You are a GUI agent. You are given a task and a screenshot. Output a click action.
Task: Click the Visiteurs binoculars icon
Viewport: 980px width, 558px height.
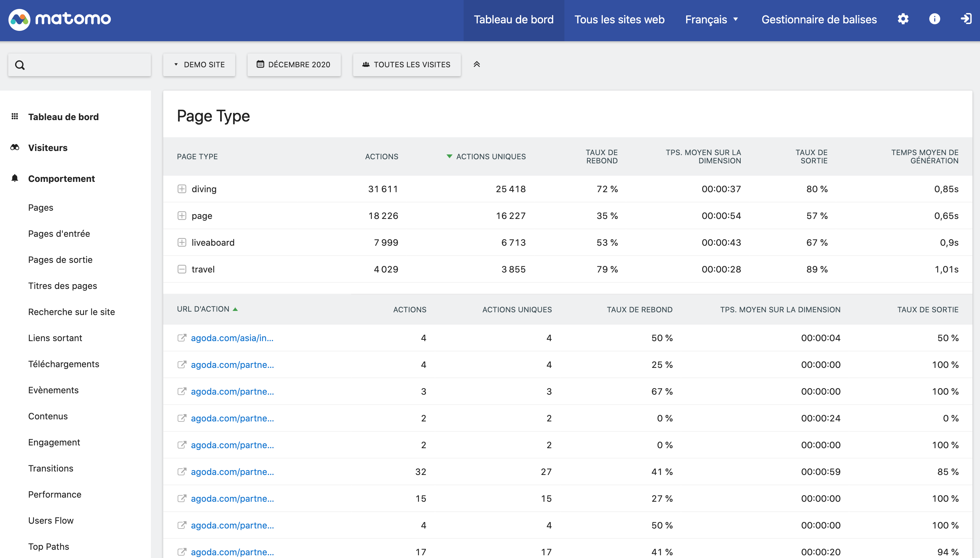tap(14, 148)
